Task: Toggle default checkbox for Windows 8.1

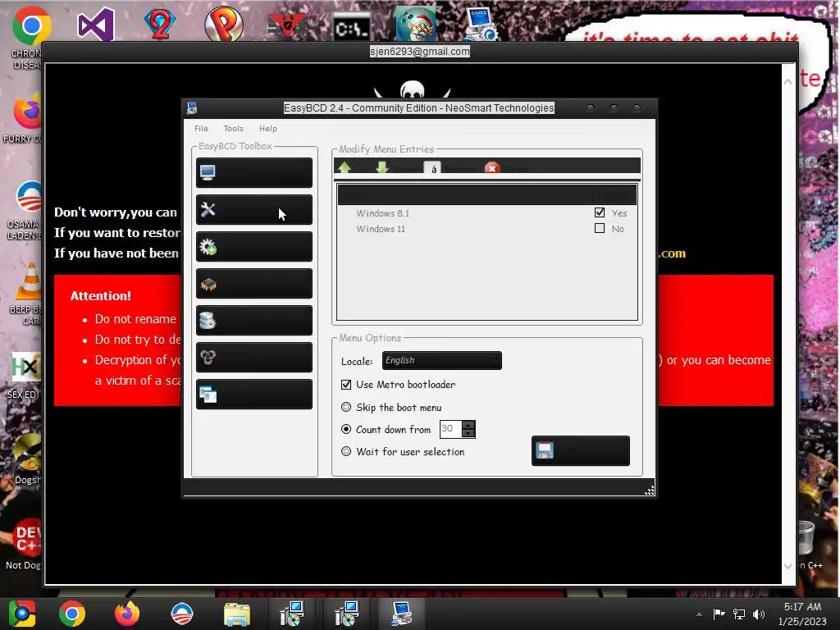Action: (600, 212)
